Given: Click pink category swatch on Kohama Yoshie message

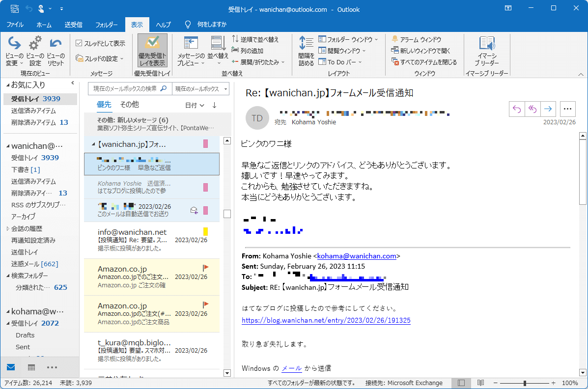Looking at the screenshot, I should (205, 187).
